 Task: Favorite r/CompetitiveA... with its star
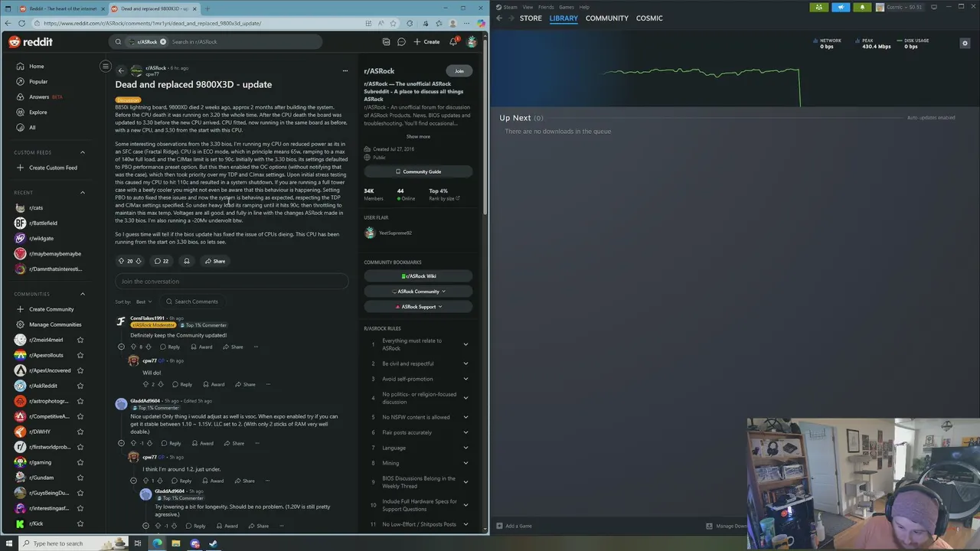pos(80,416)
